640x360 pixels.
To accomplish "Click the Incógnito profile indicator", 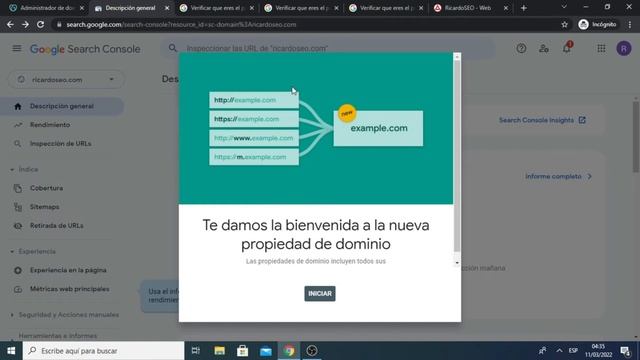I will [597, 24].
